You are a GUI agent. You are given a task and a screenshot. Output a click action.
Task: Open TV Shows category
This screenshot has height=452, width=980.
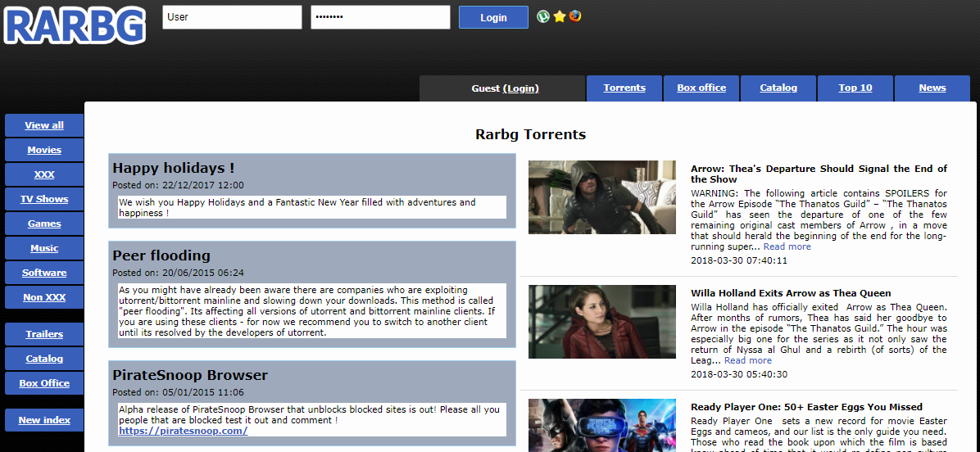point(43,199)
